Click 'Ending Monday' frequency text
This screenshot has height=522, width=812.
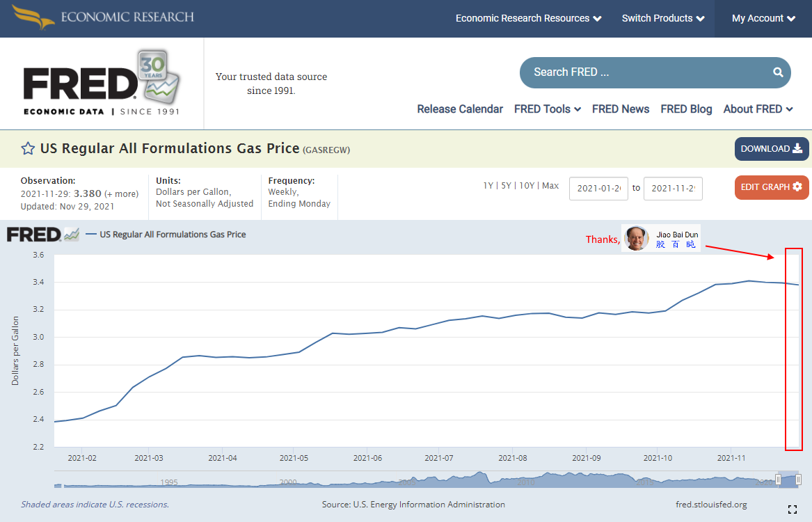pos(299,204)
